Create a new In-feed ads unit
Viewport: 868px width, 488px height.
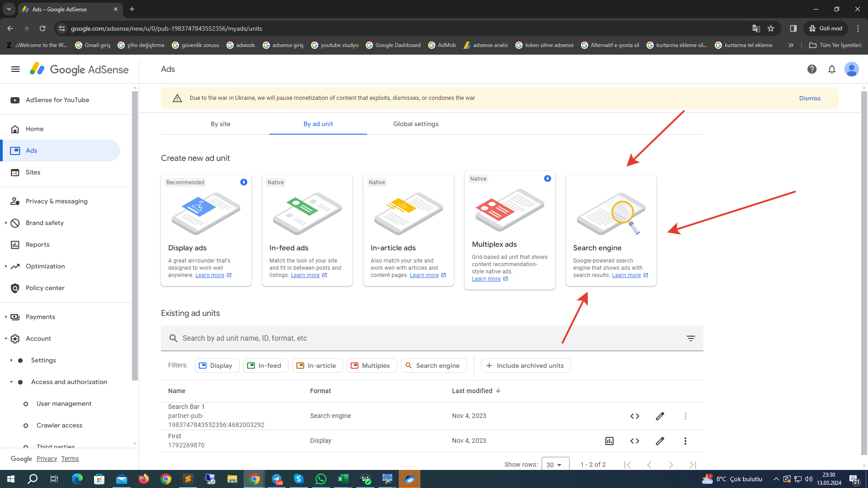307,230
